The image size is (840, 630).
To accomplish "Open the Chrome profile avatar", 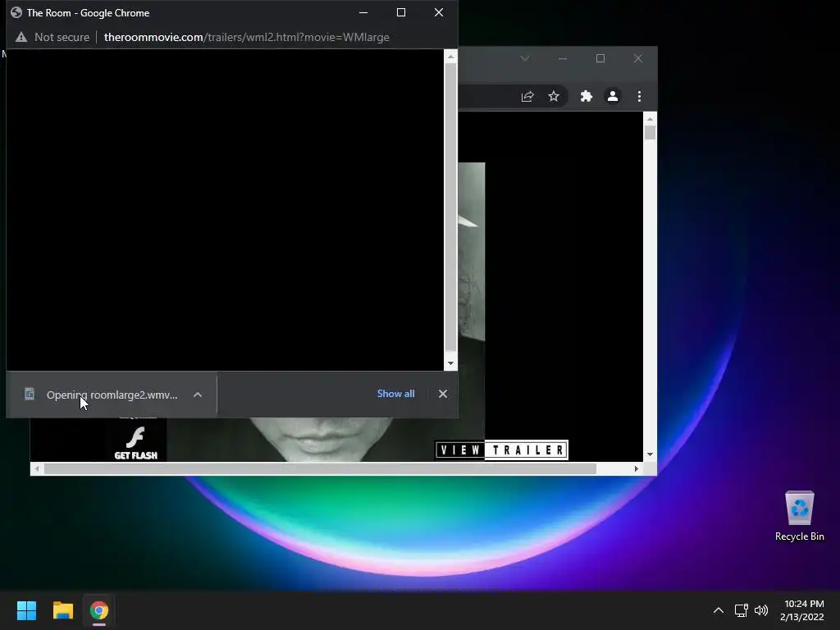I will (x=612, y=96).
